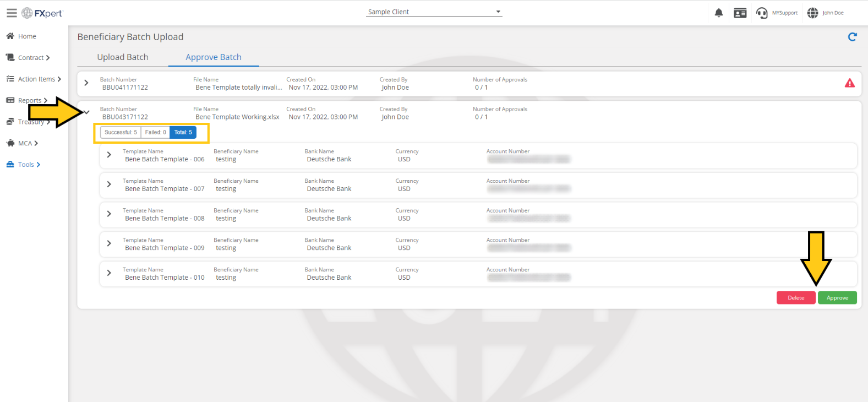The height and width of the screenshot is (402, 868).
Task: Click Bene Batch Template - 007 name
Action: click(x=165, y=189)
